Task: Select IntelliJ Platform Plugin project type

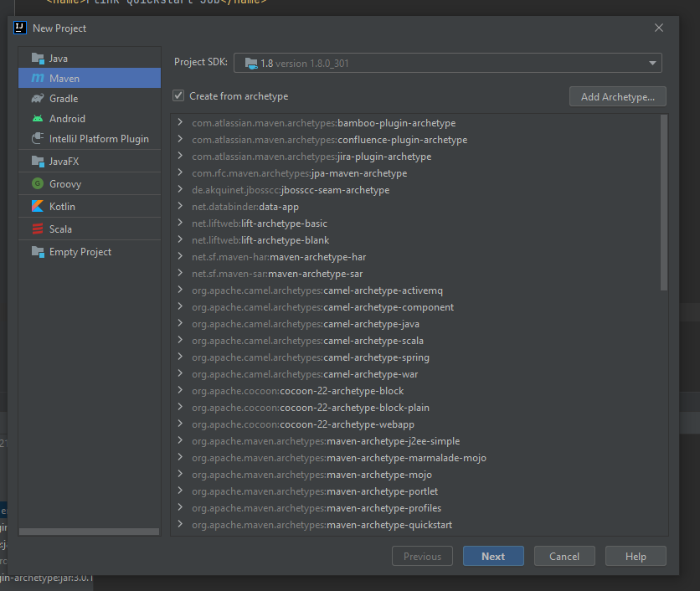Action: click(90, 138)
